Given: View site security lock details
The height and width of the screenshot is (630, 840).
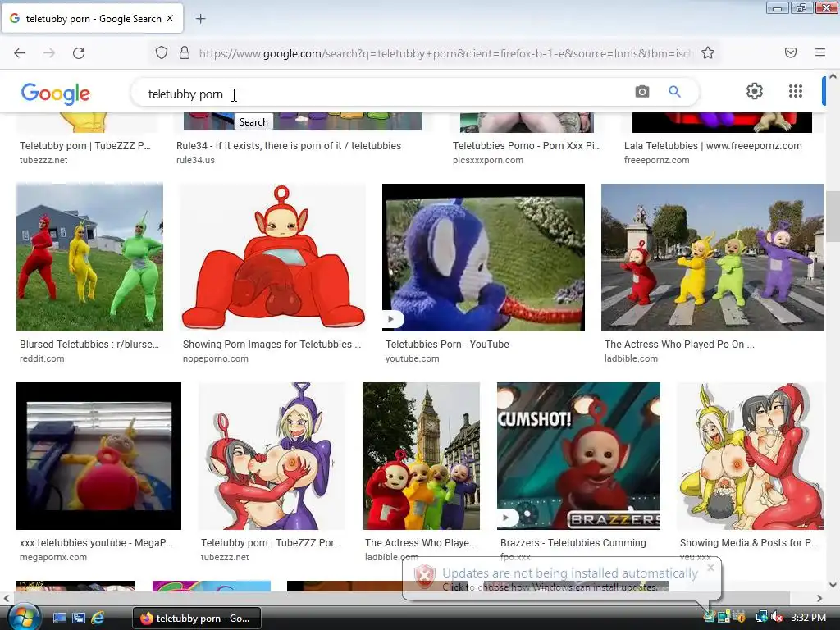Looking at the screenshot, I should click(x=185, y=53).
